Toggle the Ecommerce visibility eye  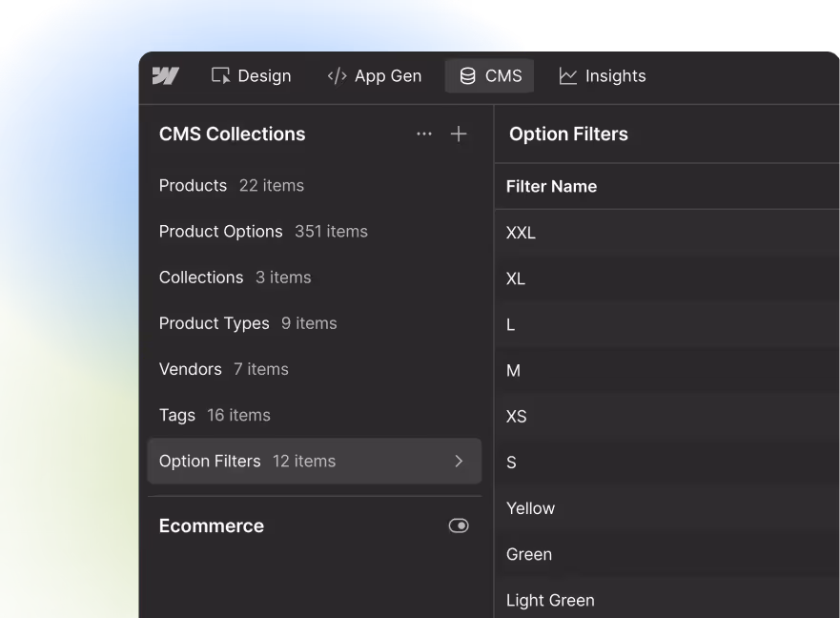(x=459, y=525)
